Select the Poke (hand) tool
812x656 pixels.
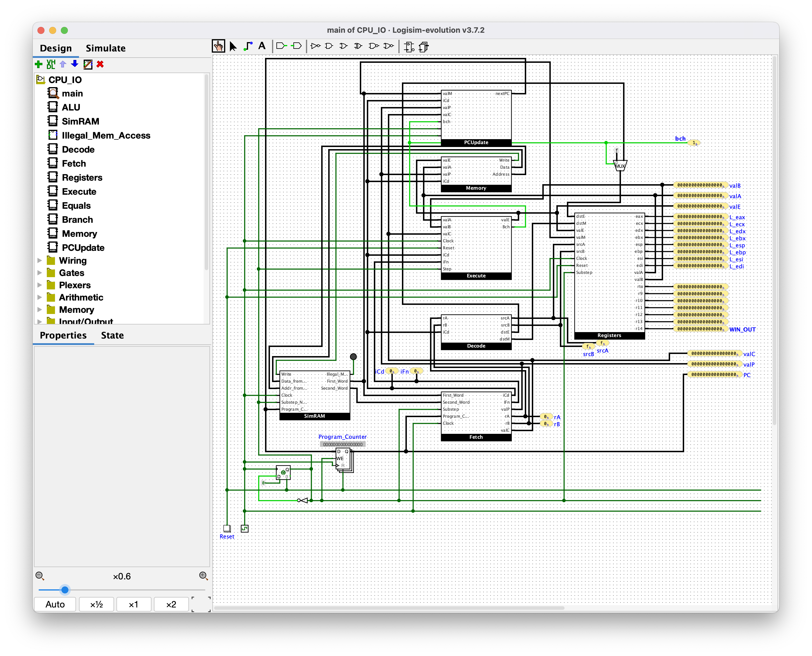(x=219, y=46)
